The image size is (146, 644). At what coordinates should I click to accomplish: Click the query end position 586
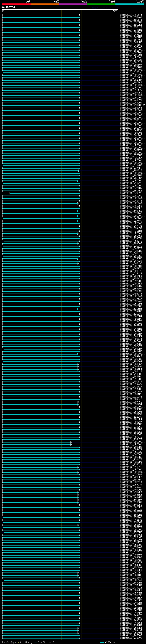coord(115,11)
